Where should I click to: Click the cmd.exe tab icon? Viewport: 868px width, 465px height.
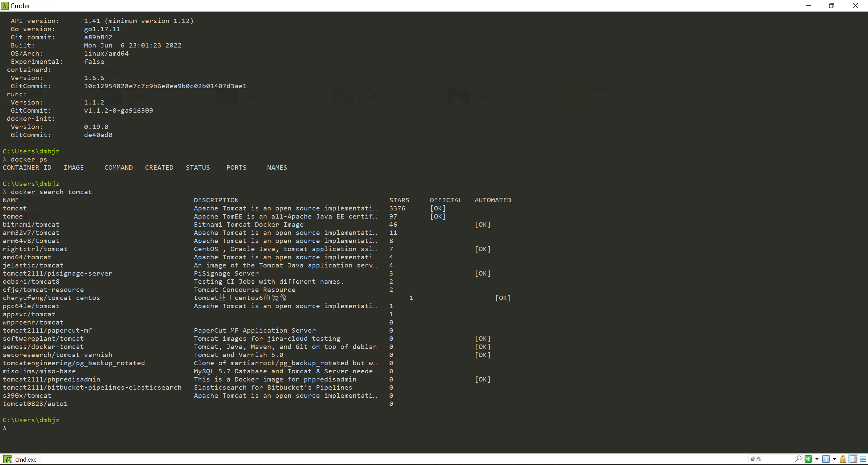pos(7,459)
